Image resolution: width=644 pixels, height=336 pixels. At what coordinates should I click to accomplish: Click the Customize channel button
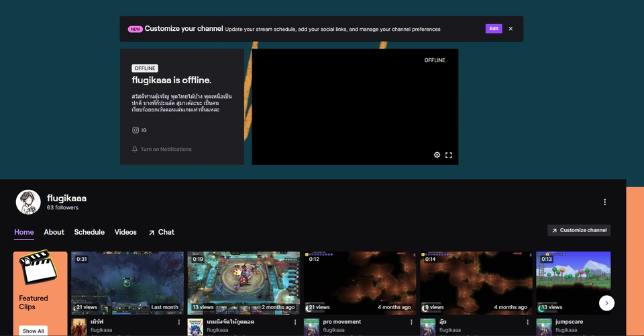[x=579, y=231]
